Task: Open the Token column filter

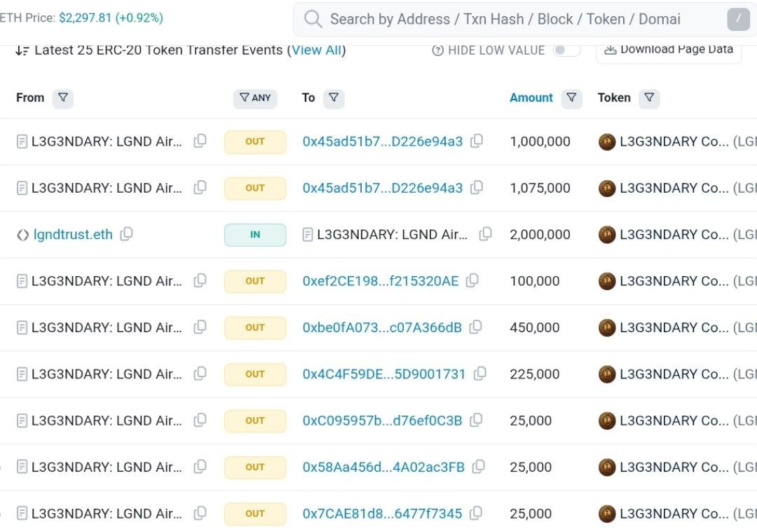Action: pyautogui.click(x=649, y=98)
